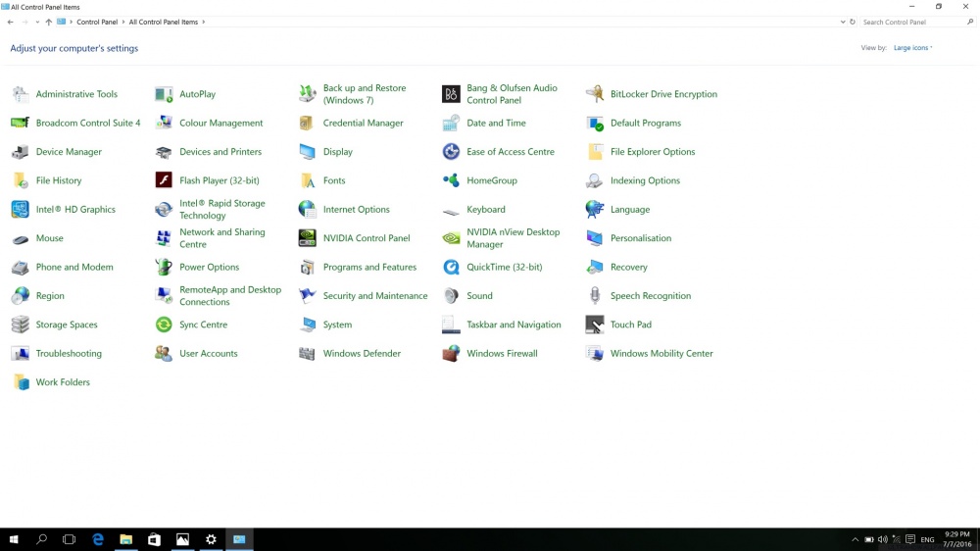
Task: Click the Windows Defender icon
Action: tap(307, 354)
